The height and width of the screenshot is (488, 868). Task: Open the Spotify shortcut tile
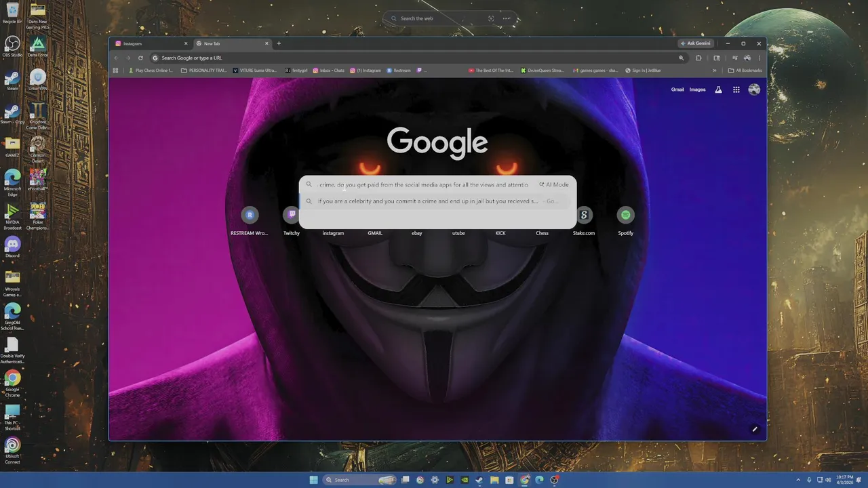(x=625, y=221)
